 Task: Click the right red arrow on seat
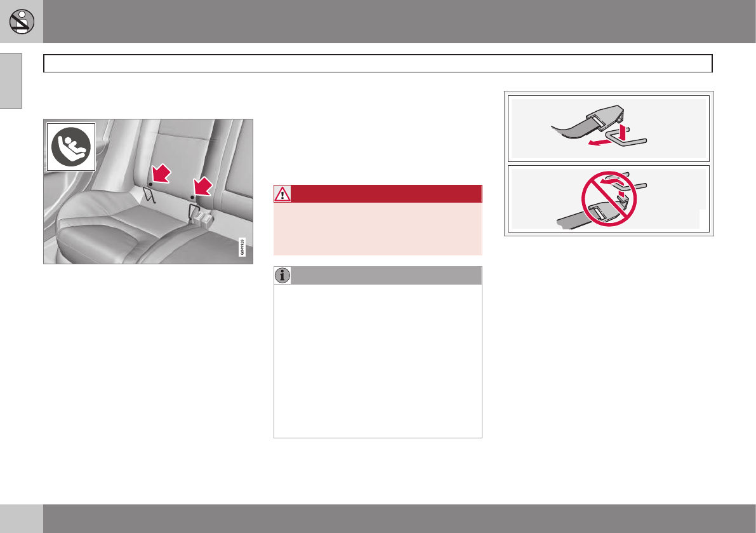coord(203,186)
